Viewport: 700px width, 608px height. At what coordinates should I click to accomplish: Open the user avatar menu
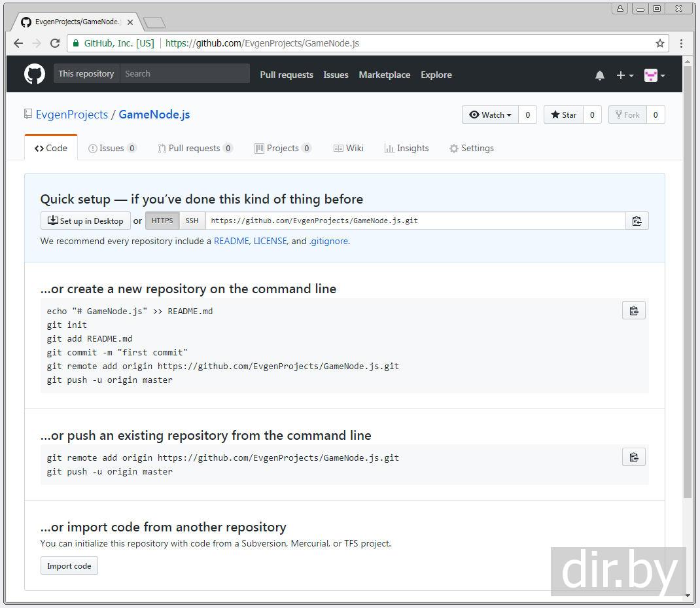tap(654, 75)
